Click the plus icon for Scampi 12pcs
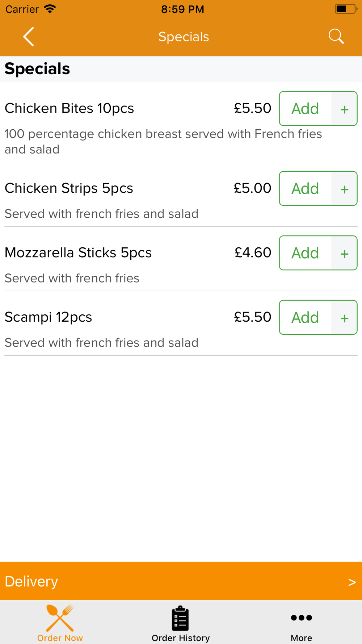 pyautogui.click(x=344, y=317)
